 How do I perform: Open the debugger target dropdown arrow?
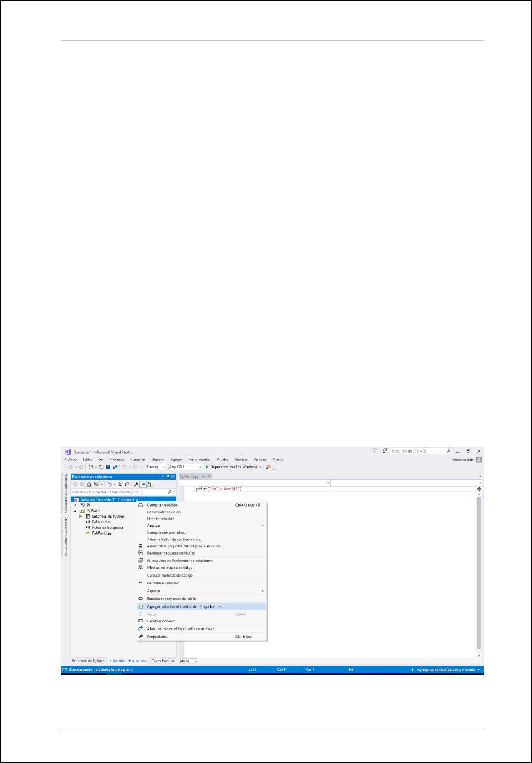point(260,467)
